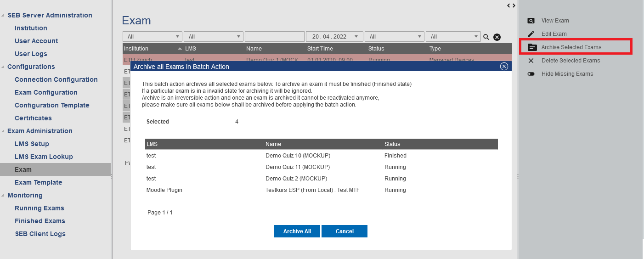Go to Running Exams under Monitoring
Image resolution: width=644 pixels, height=259 pixels.
click(39, 208)
